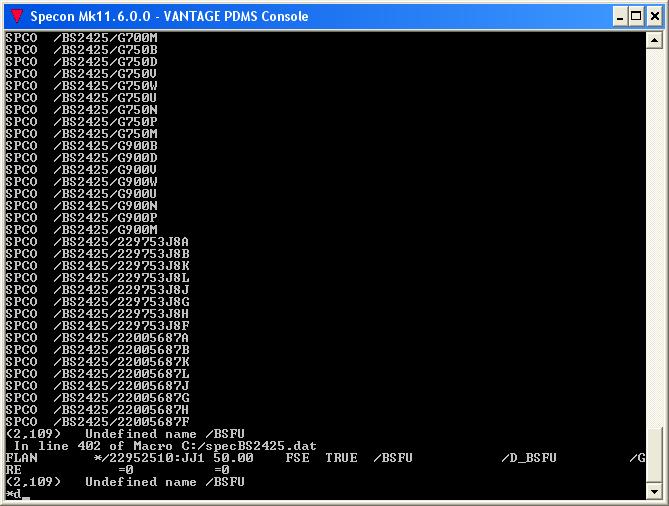Select line /BS2425/G750P
The image size is (669, 506).
click(81, 122)
